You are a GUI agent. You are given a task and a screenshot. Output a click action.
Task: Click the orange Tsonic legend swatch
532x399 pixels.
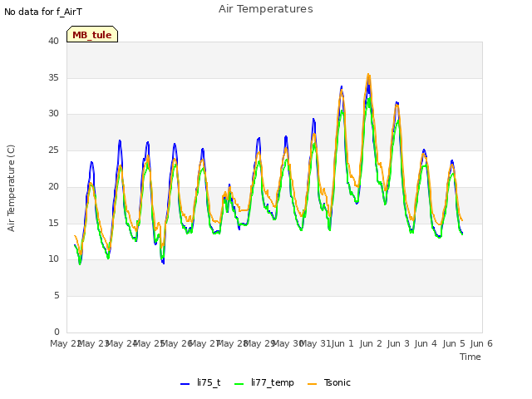(x=312, y=384)
